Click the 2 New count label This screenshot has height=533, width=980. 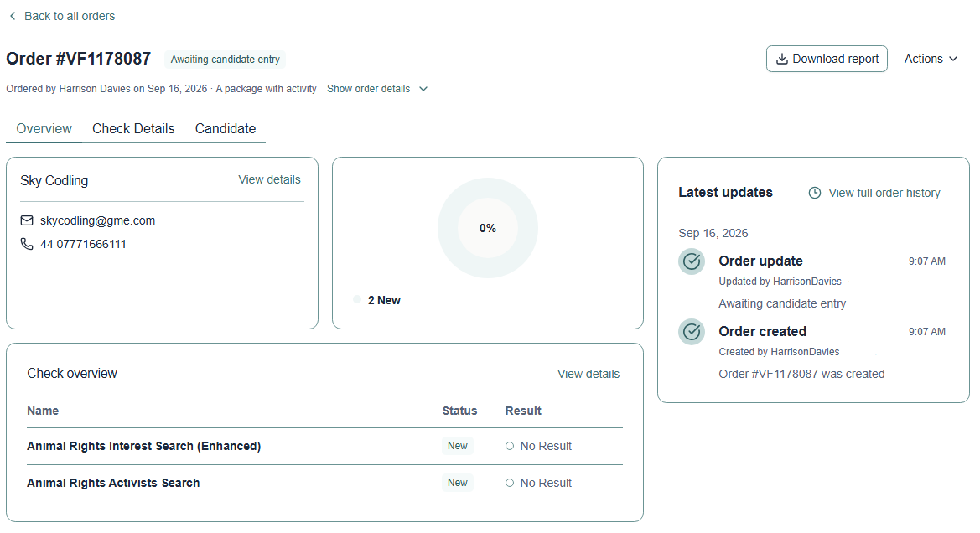click(385, 301)
